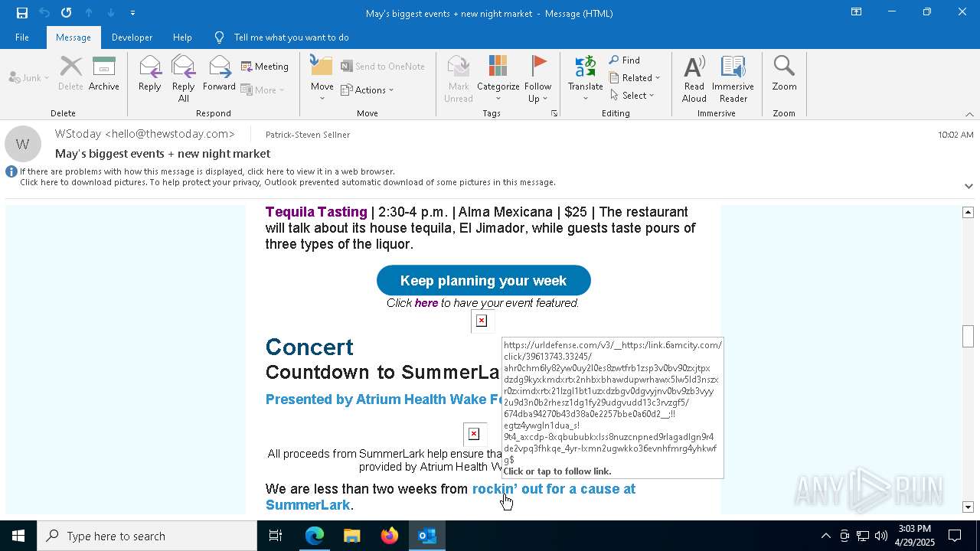Open the File menu
The image size is (980, 551).
(x=22, y=37)
